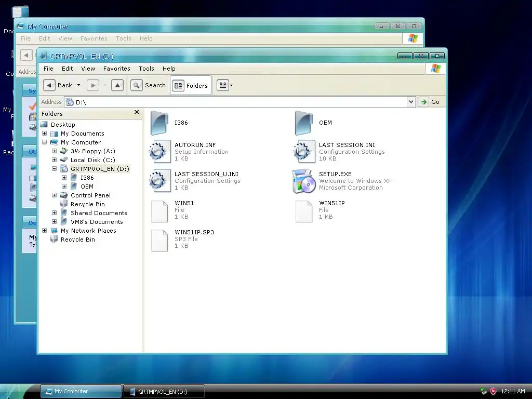Select Control Panel in the folder tree
Viewport: 532px width, 399px height.
click(90, 195)
